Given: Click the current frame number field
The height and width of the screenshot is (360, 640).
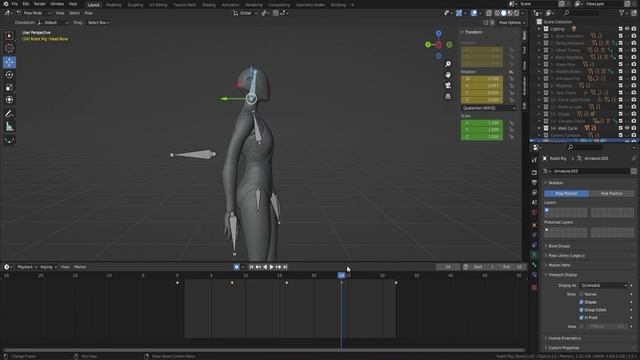Looking at the screenshot, I should [448, 267].
